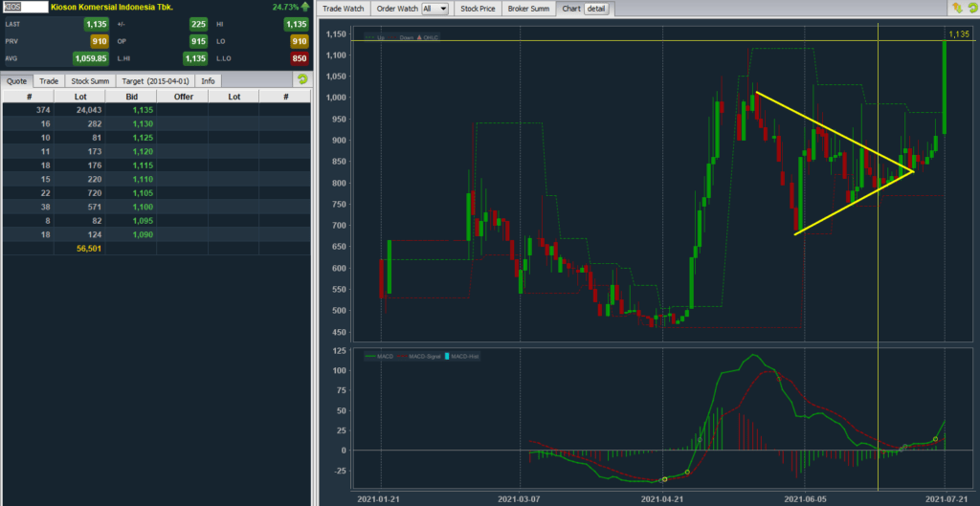Click the bid price 1,100

tap(143, 207)
